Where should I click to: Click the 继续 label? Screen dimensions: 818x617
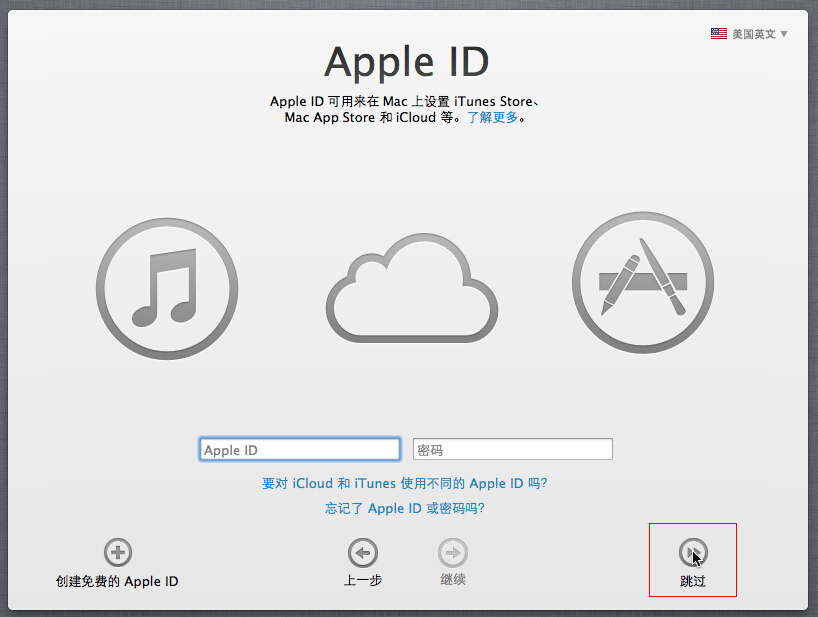click(453, 579)
